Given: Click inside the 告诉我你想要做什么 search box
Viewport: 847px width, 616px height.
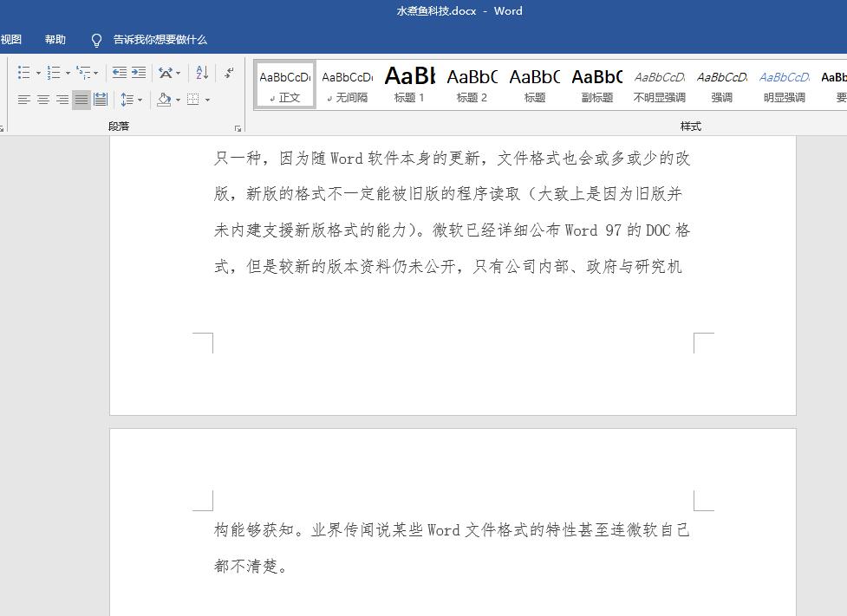Looking at the screenshot, I should pos(156,39).
